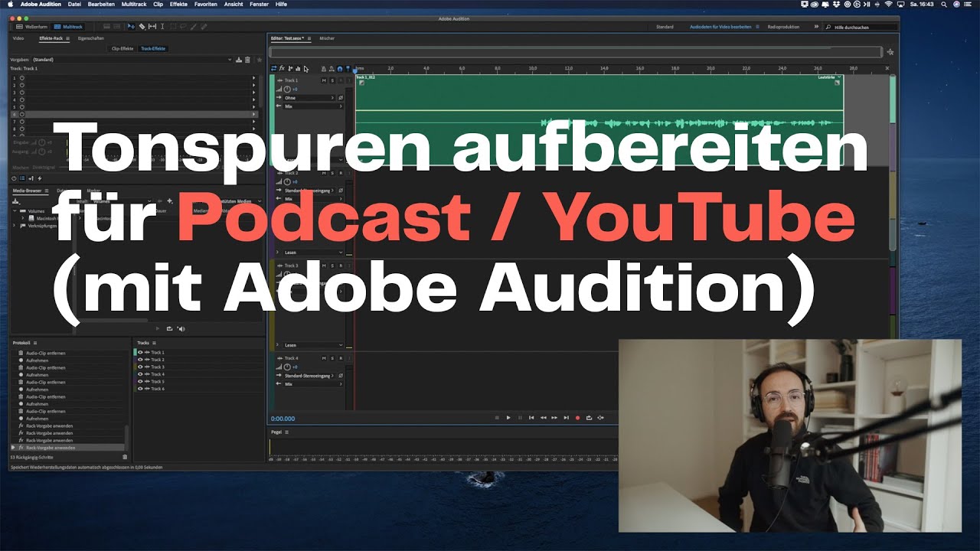This screenshot has height=551, width=980.
Task: Choose Radioproduktion workspace
Action: point(783,27)
